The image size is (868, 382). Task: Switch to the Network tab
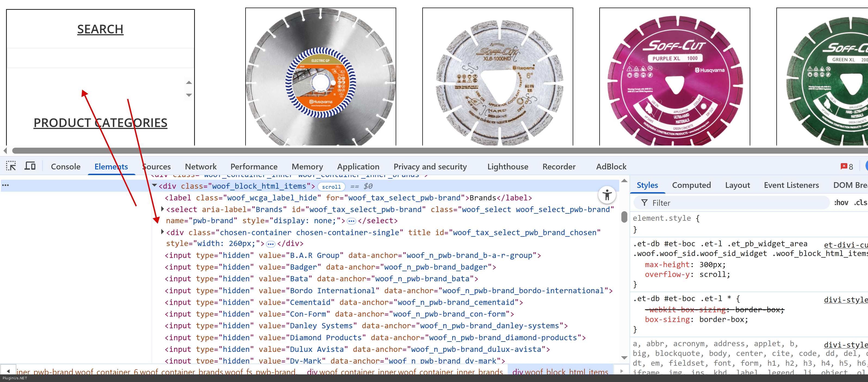(200, 167)
